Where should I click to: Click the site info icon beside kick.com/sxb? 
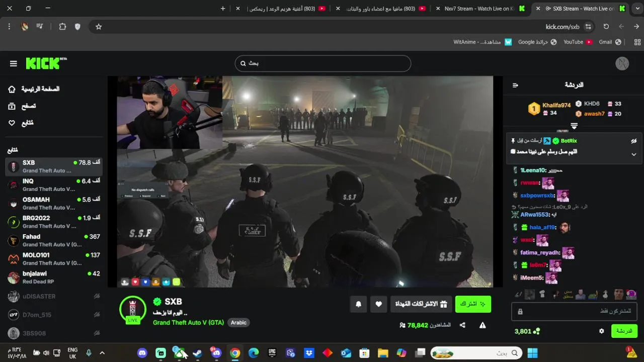click(588, 27)
